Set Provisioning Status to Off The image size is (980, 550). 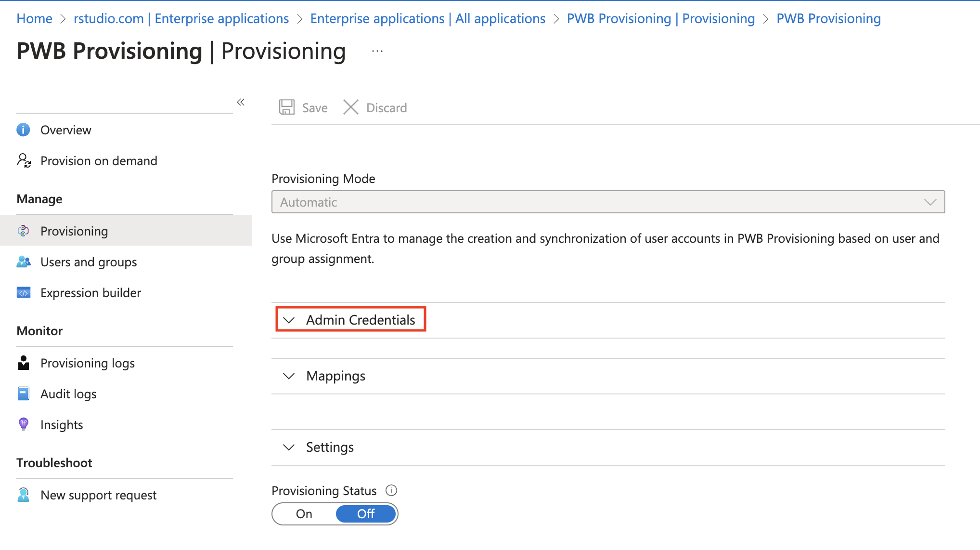click(x=366, y=514)
